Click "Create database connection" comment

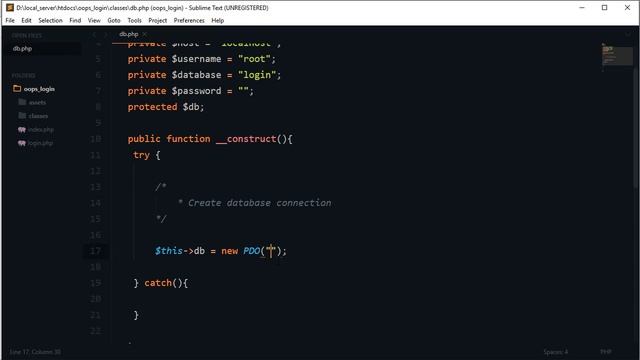pos(259,203)
